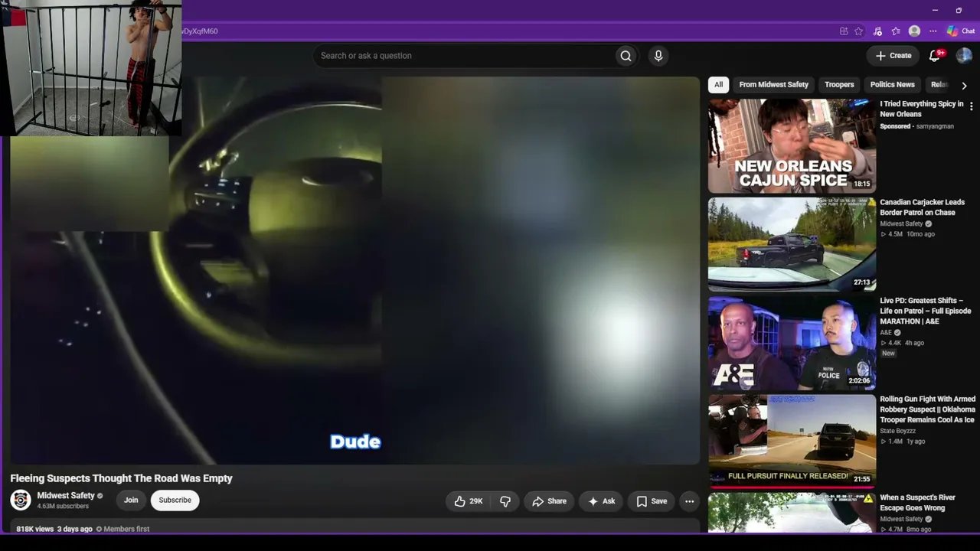Screen dimensions: 980x551
Task: Start voice search with the microphone icon
Action: click(x=658, y=56)
